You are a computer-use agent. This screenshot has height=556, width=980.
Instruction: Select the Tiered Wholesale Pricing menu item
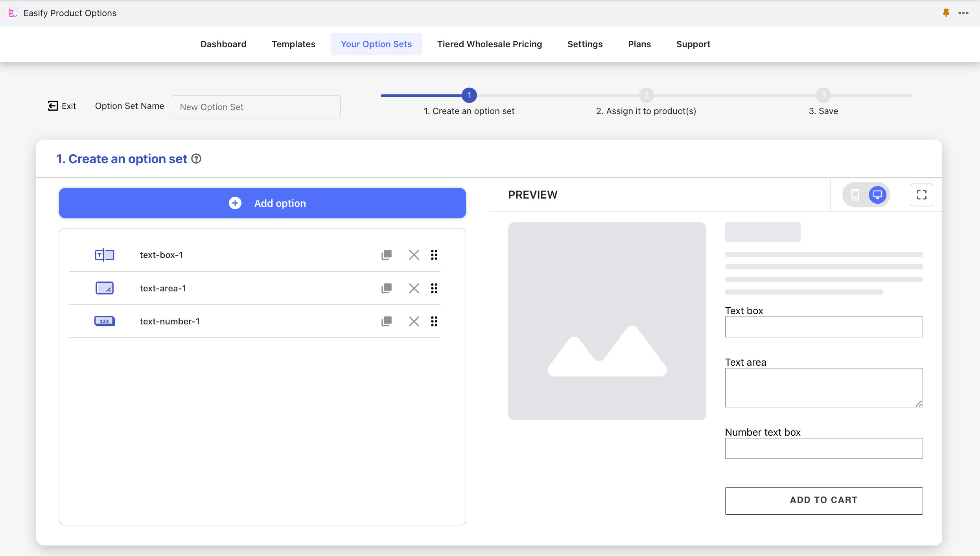coord(489,44)
